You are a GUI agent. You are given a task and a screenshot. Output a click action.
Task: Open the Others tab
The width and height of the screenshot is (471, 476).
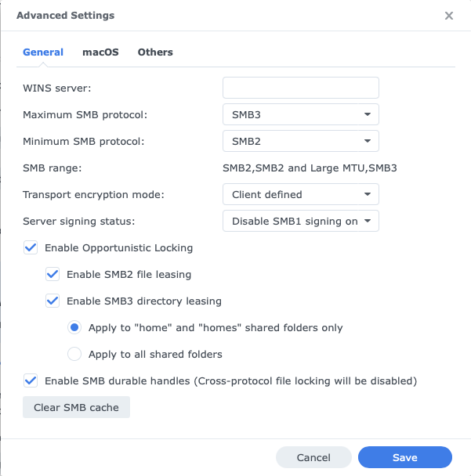click(155, 52)
